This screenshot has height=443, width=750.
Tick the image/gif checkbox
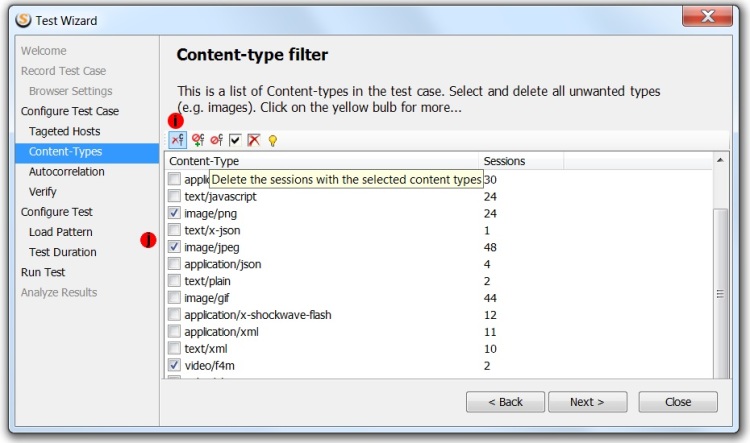click(x=174, y=298)
